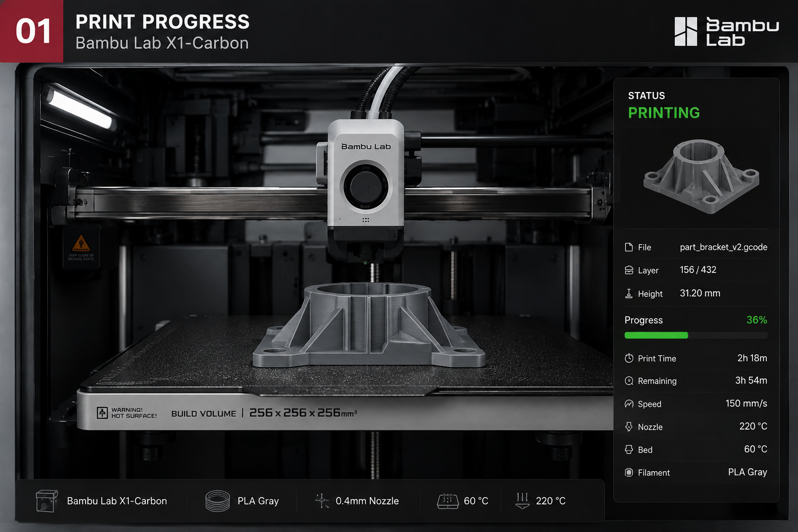
Task: Click the Nozzle icon in status panel
Action: [629, 427]
